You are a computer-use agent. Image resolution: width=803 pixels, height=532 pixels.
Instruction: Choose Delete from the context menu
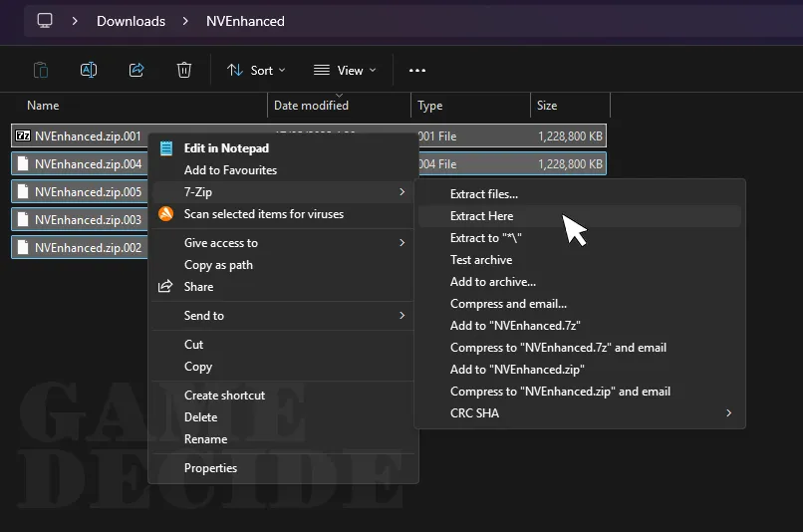click(x=201, y=417)
